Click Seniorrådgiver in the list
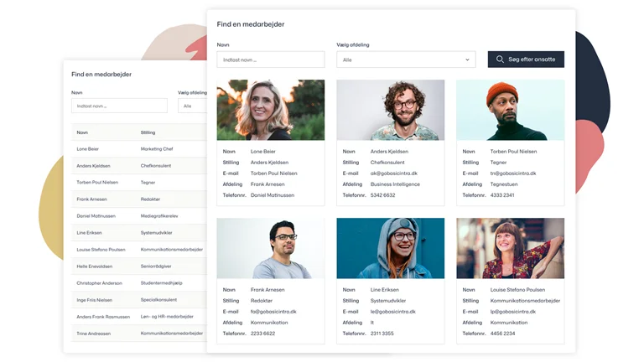Viewport: 644px width, 362px height. tap(156, 266)
